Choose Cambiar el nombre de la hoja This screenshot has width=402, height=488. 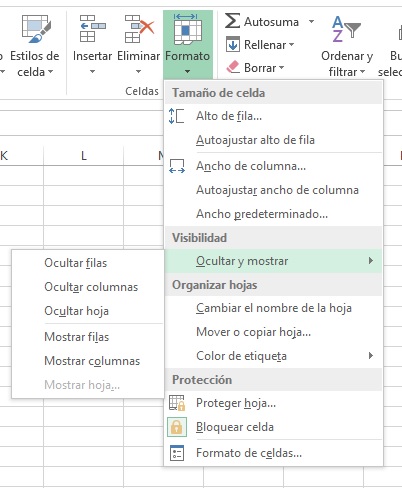273,308
